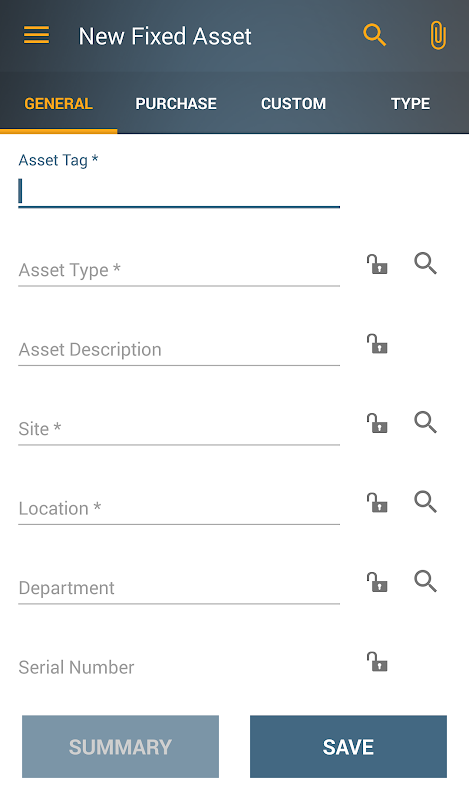Tap the orange search icon in header

[x=375, y=35]
